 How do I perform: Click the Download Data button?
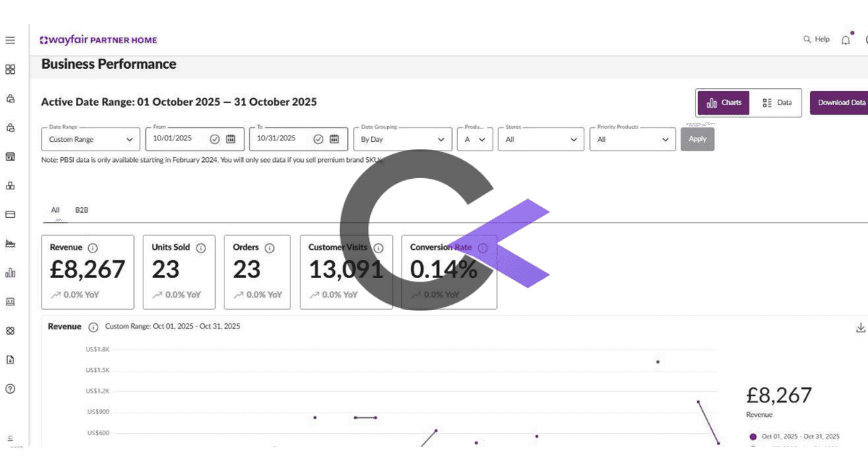tap(840, 103)
